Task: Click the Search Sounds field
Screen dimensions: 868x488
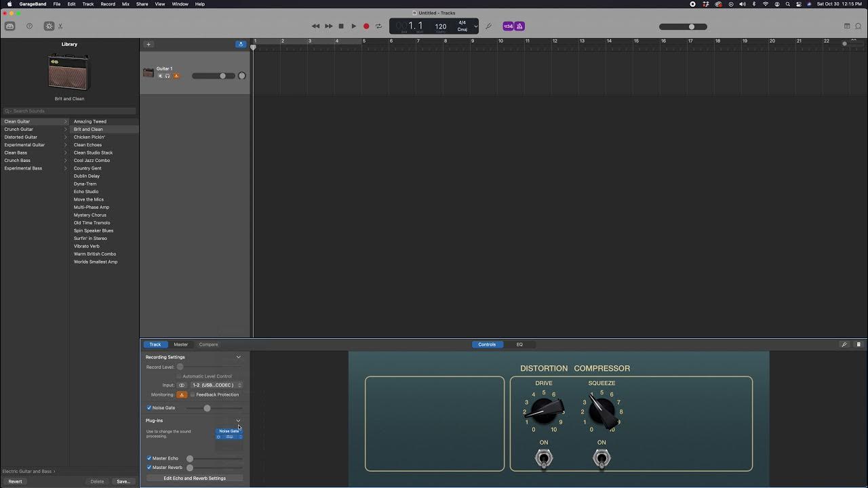Action: (69, 111)
